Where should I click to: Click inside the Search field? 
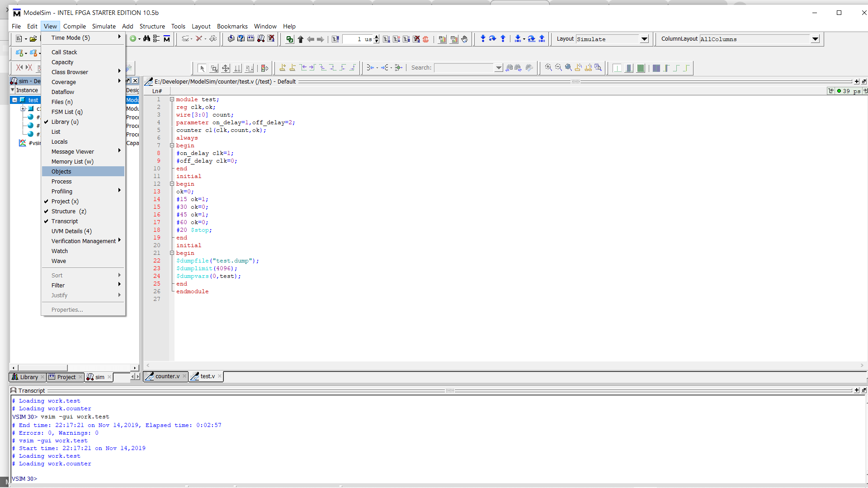click(x=466, y=67)
